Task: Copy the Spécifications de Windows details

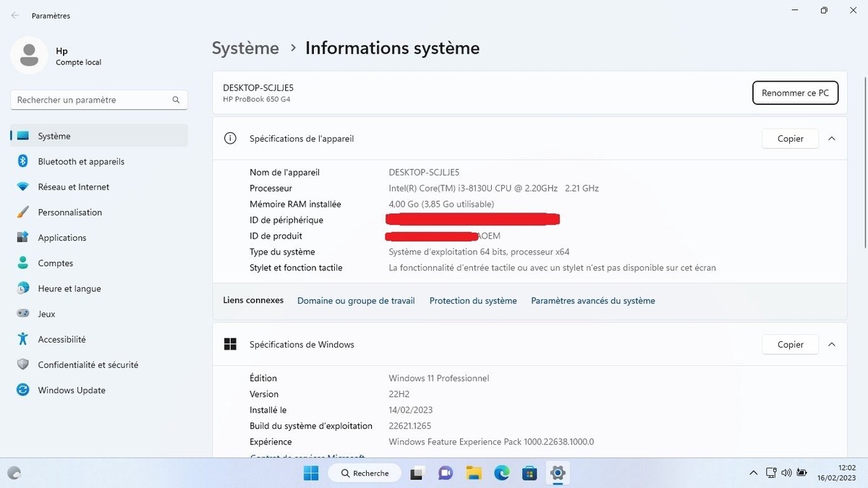Action: 791,344
